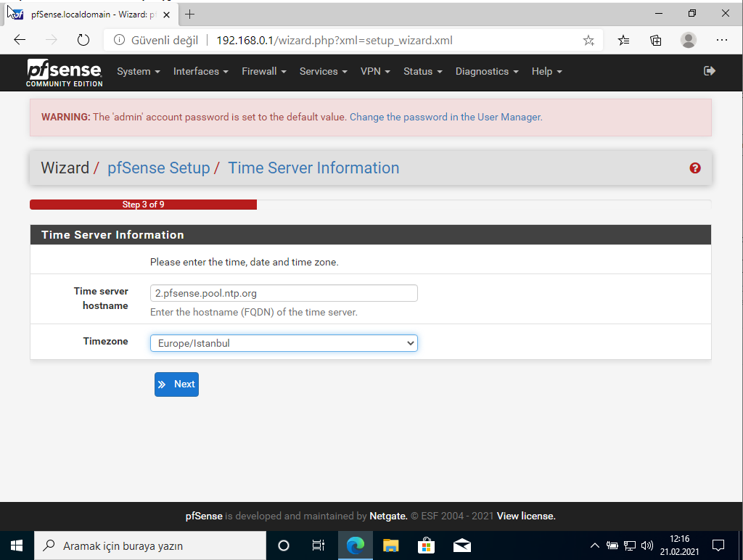This screenshot has height=560, width=743.
Task: View site information icon in address bar
Action: (119, 41)
